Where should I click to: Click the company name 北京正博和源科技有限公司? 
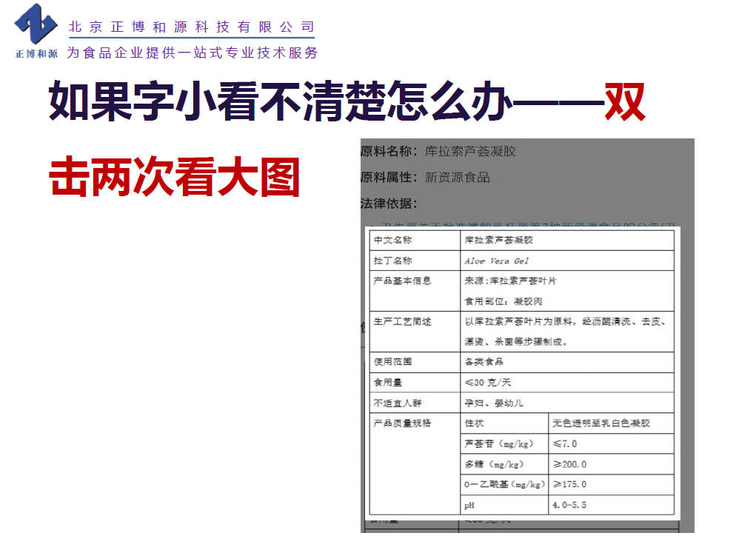tap(192, 27)
